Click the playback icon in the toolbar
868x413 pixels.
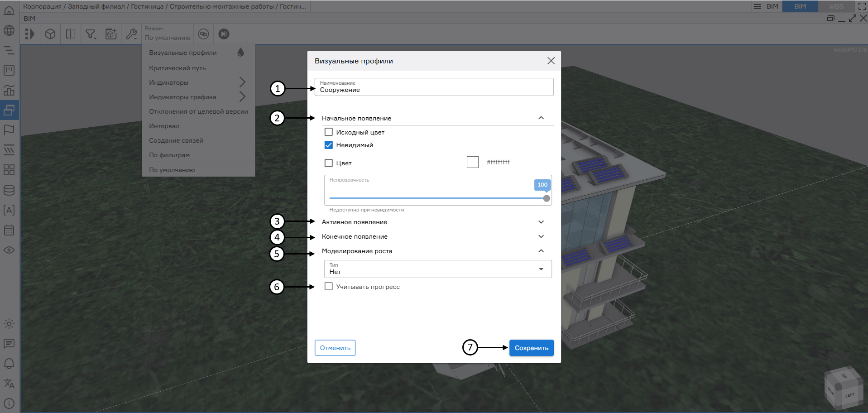(223, 34)
